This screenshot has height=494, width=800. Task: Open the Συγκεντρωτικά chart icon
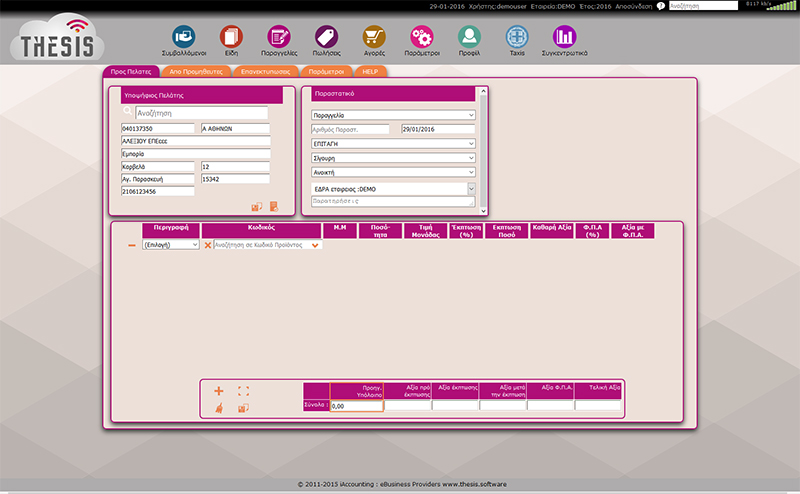pyautogui.click(x=564, y=37)
